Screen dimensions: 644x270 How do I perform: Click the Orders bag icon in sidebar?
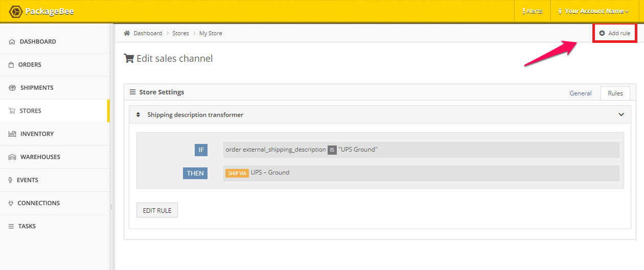click(11, 65)
